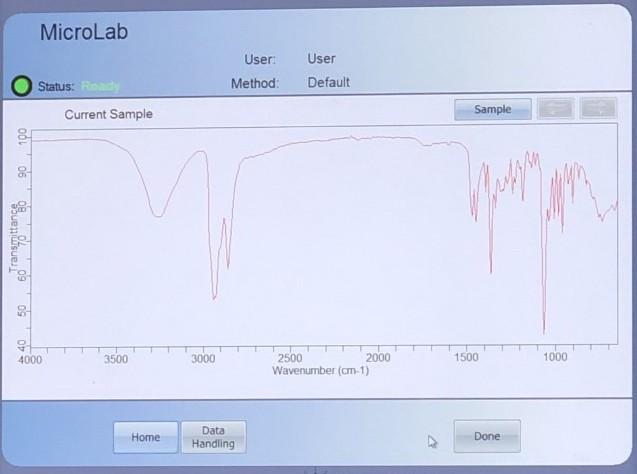This screenshot has width=637, height=474.
Task: Select the Sample spectrum button
Action: (493, 109)
